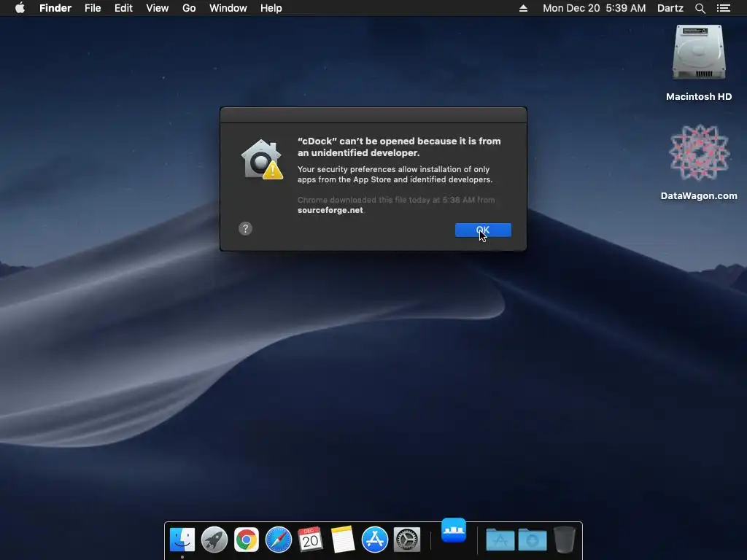Launch Safari from the Dock
The width and height of the screenshot is (747, 560).
(x=278, y=540)
